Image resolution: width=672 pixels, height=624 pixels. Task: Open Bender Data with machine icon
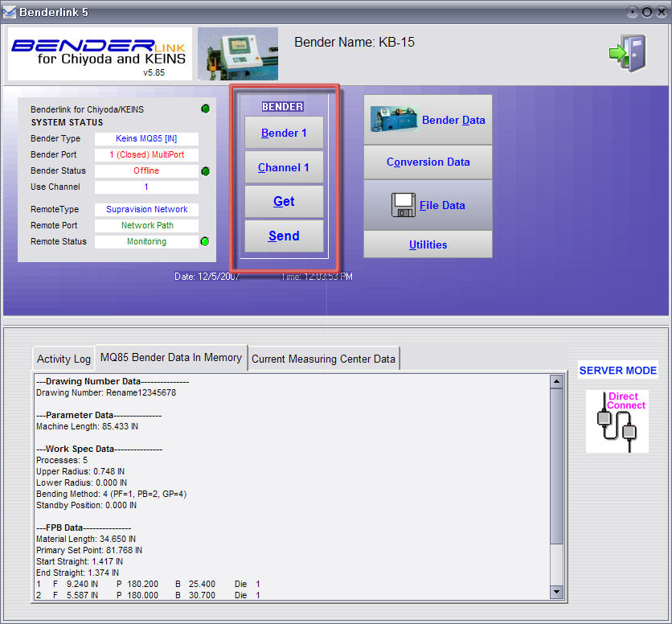pos(428,120)
